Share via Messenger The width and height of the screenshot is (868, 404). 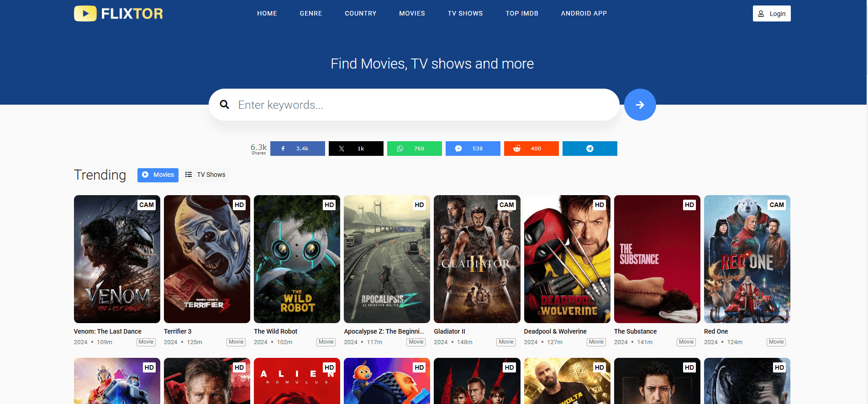pos(473,149)
